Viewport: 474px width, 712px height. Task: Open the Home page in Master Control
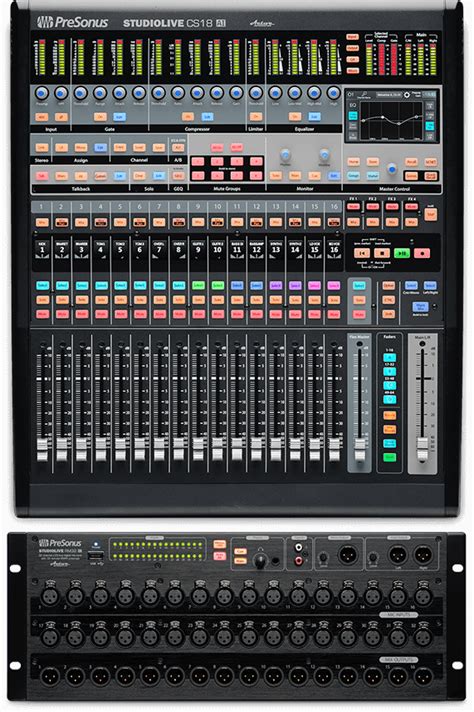click(353, 162)
